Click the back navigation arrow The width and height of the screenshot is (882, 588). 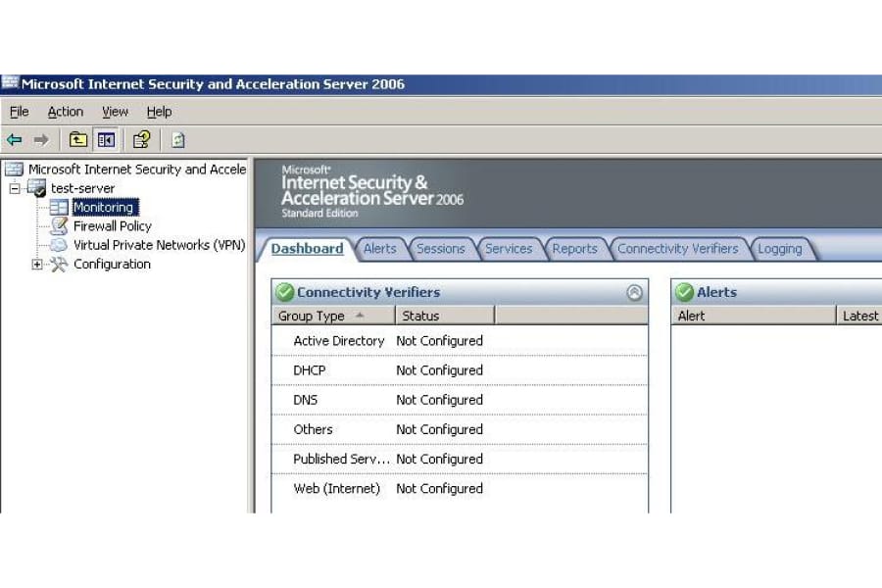15,138
